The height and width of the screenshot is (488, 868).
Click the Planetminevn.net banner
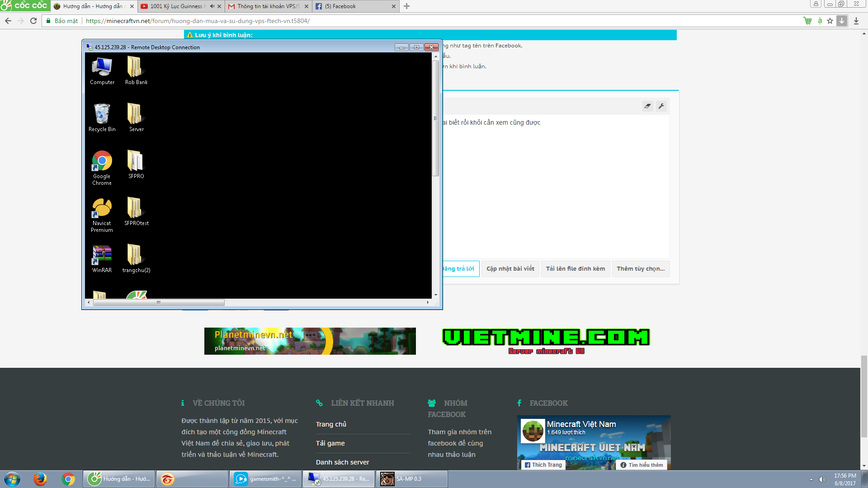coord(310,341)
